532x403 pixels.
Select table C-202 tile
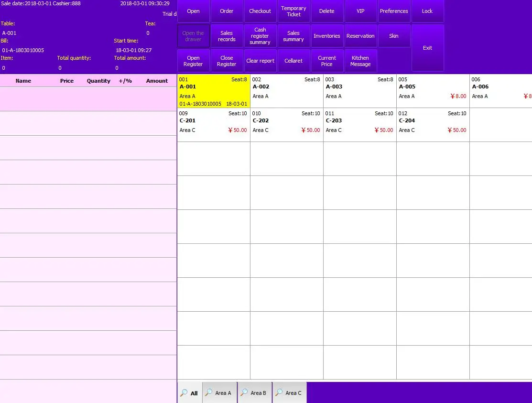click(x=286, y=125)
